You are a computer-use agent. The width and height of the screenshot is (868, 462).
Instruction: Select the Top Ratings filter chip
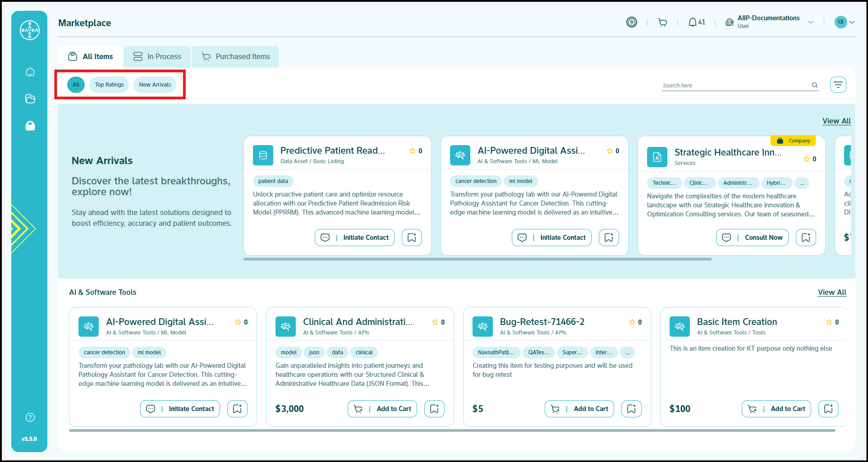click(109, 85)
